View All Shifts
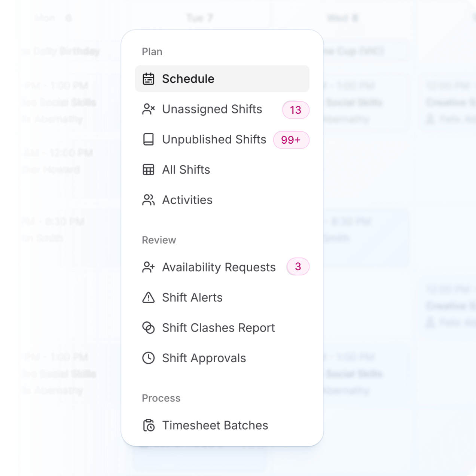 (x=186, y=170)
